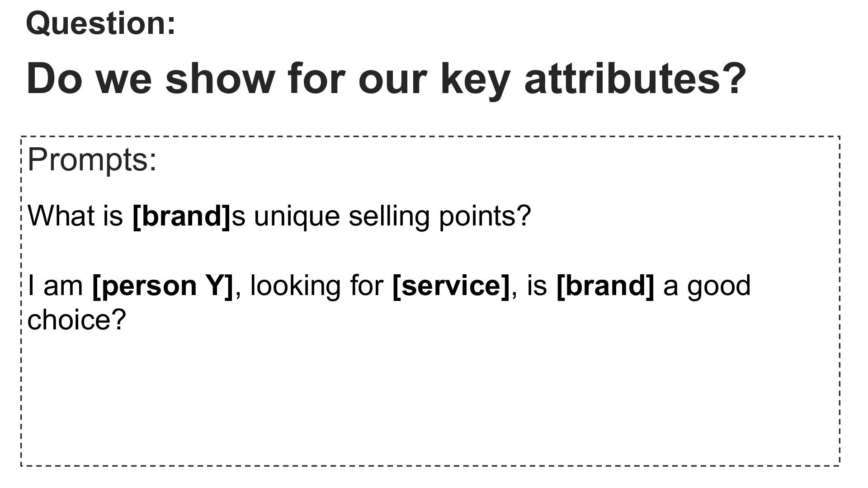Click empty area inside the dashed prompts box

[429, 398]
